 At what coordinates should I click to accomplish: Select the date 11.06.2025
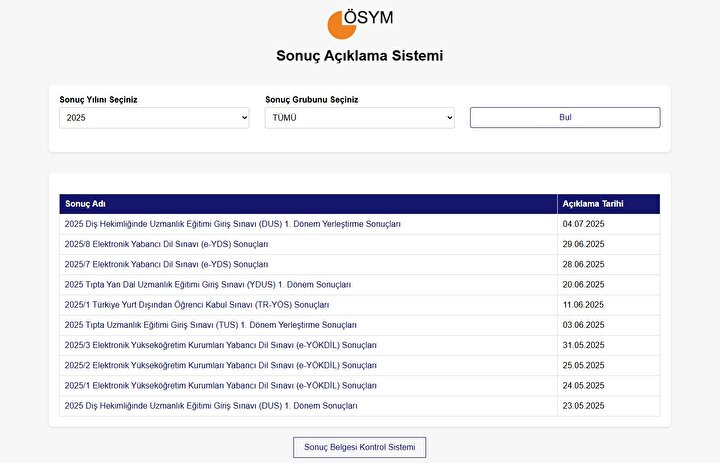583,305
